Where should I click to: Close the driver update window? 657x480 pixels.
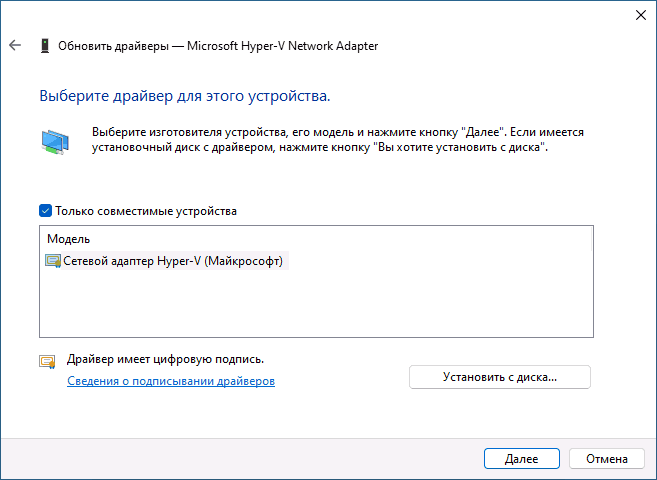pyautogui.click(x=641, y=15)
